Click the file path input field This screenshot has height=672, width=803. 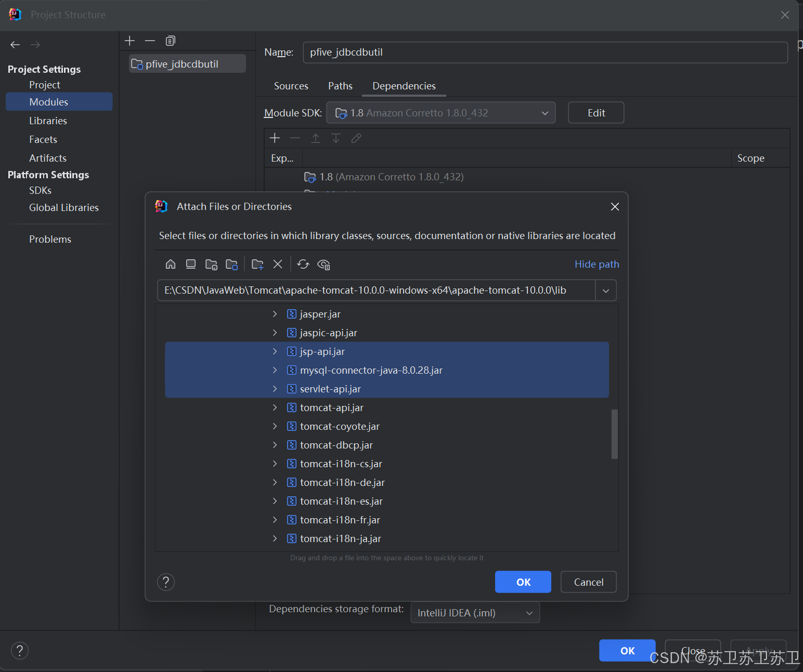pos(377,291)
